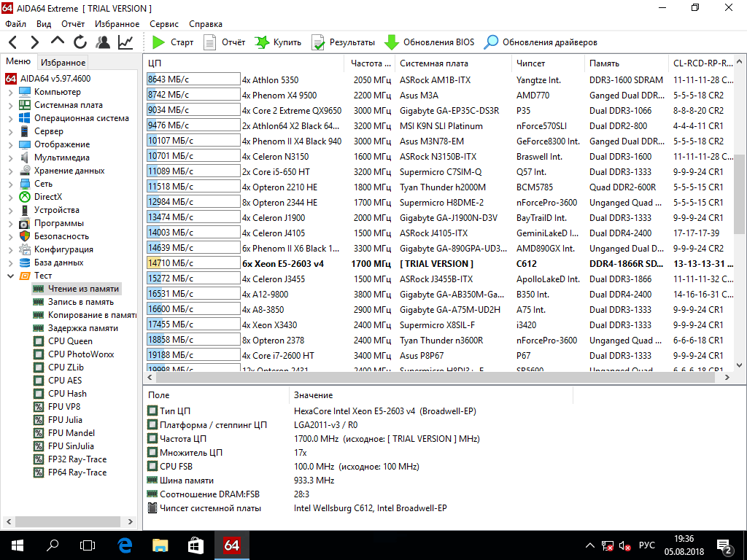Collapse the Тест tree node

[x=10, y=276]
